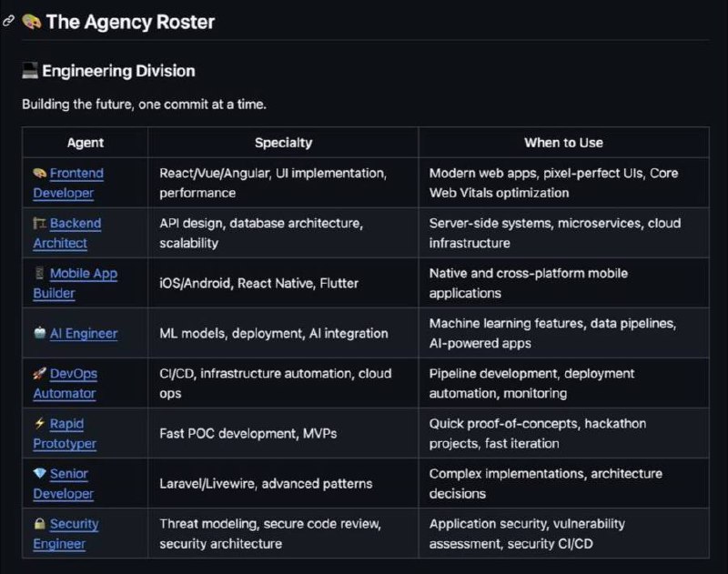Open the AI Engineer agent link
This screenshot has height=574, width=728.
click(83, 334)
